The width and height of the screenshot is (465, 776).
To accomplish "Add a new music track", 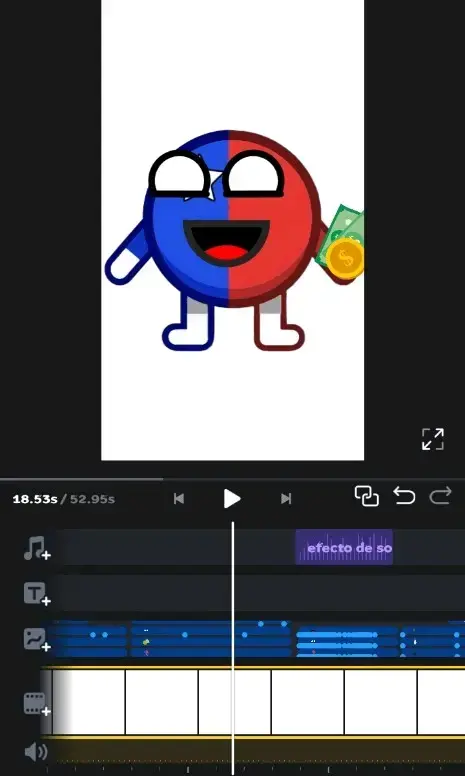I will point(37,548).
